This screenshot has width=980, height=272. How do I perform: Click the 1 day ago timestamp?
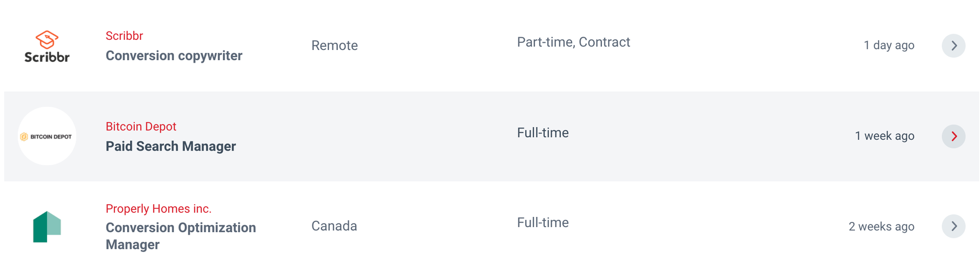click(x=889, y=45)
